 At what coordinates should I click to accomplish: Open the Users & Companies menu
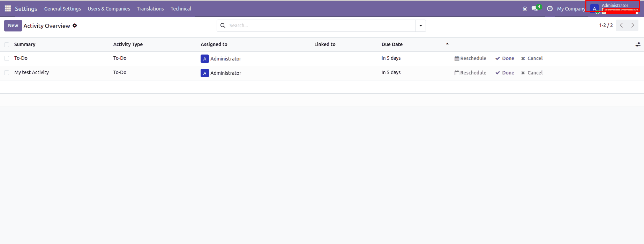click(109, 9)
